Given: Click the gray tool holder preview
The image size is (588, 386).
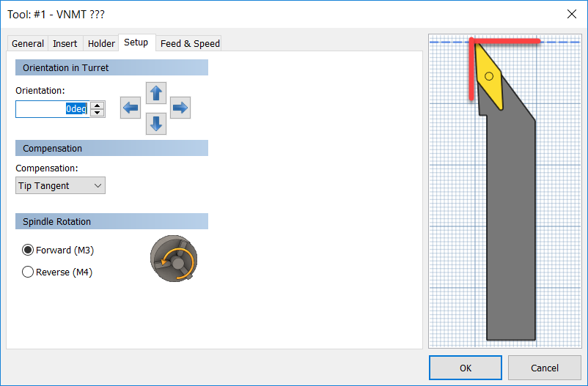Looking at the screenshot, I should (511, 225).
